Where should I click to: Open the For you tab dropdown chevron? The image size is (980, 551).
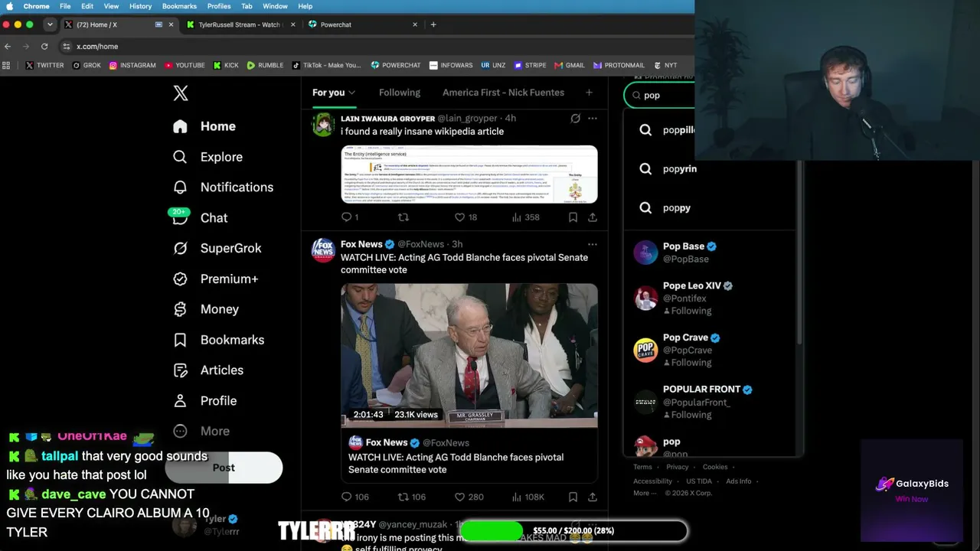point(352,93)
